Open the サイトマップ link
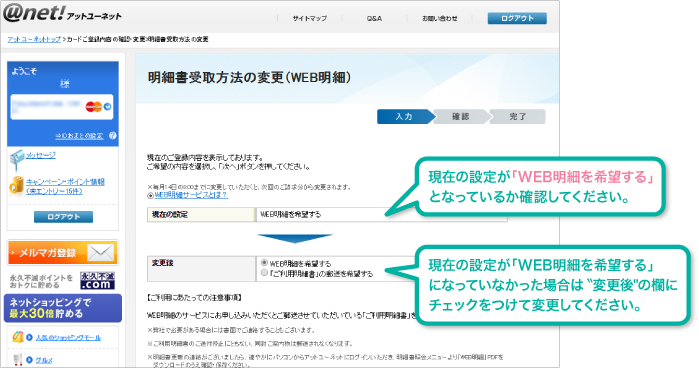Viewport: 699px width, 368px height. pyautogui.click(x=310, y=18)
